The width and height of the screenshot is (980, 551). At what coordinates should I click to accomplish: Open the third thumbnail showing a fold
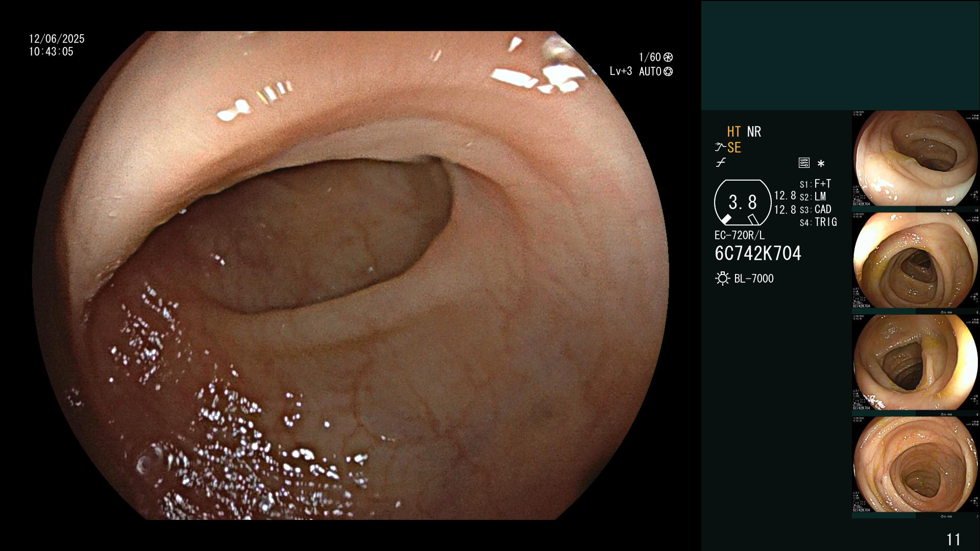tap(915, 363)
